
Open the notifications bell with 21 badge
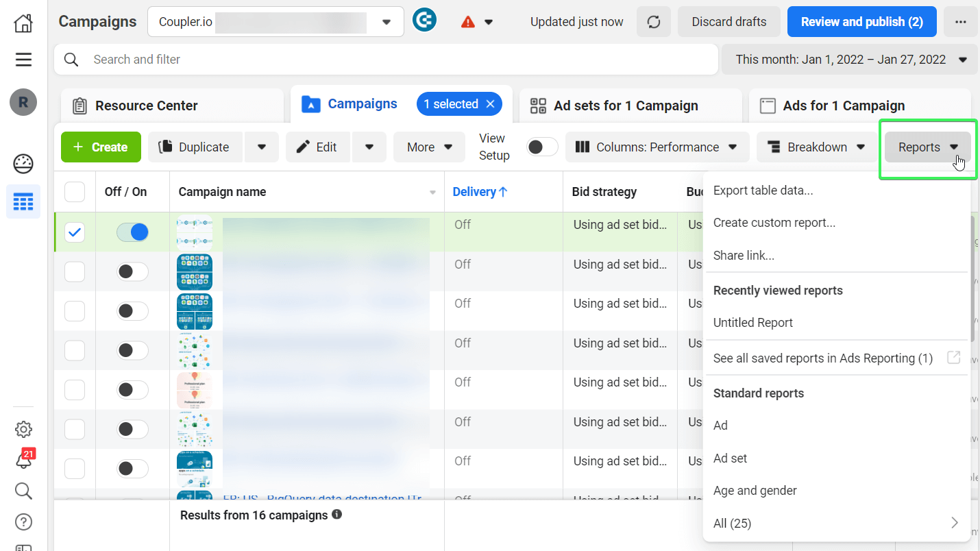[x=24, y=459]
